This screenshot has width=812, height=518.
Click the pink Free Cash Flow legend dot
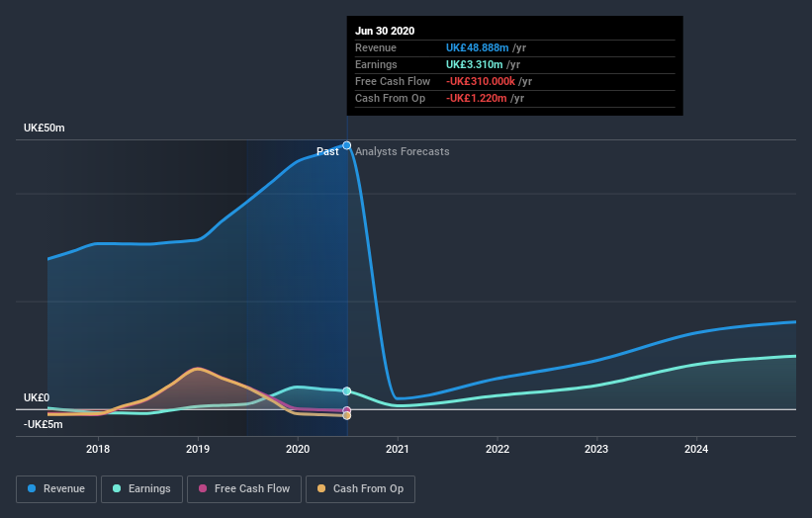click(x=203, y=488)
